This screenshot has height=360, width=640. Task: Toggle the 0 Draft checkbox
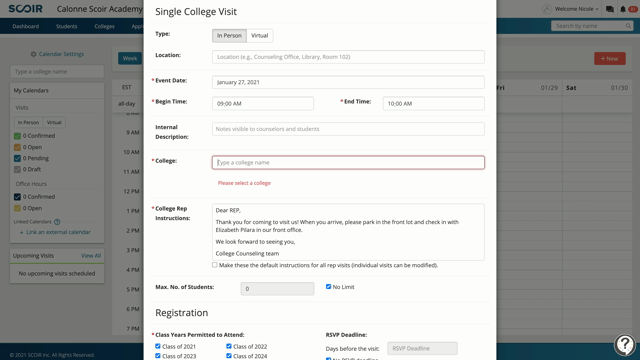click(17, 169)
